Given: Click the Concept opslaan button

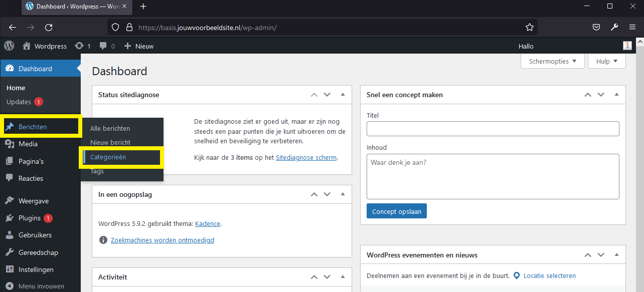Looking at the screenshot, I should (396, 211).
